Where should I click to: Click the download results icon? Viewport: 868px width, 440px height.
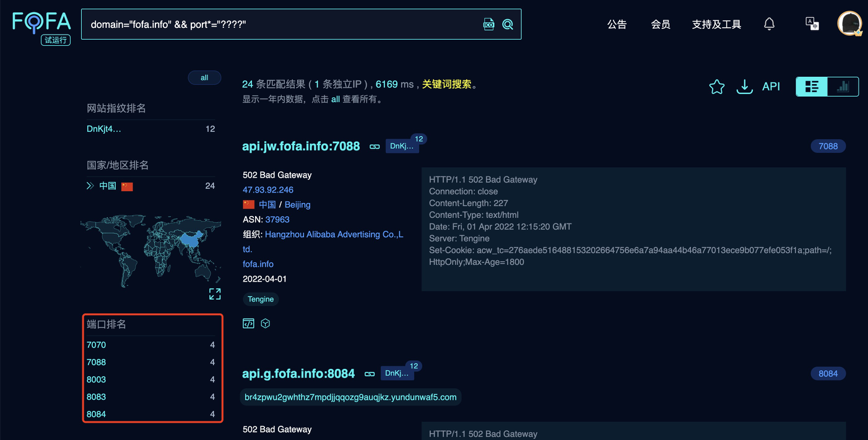pos(744,87)
